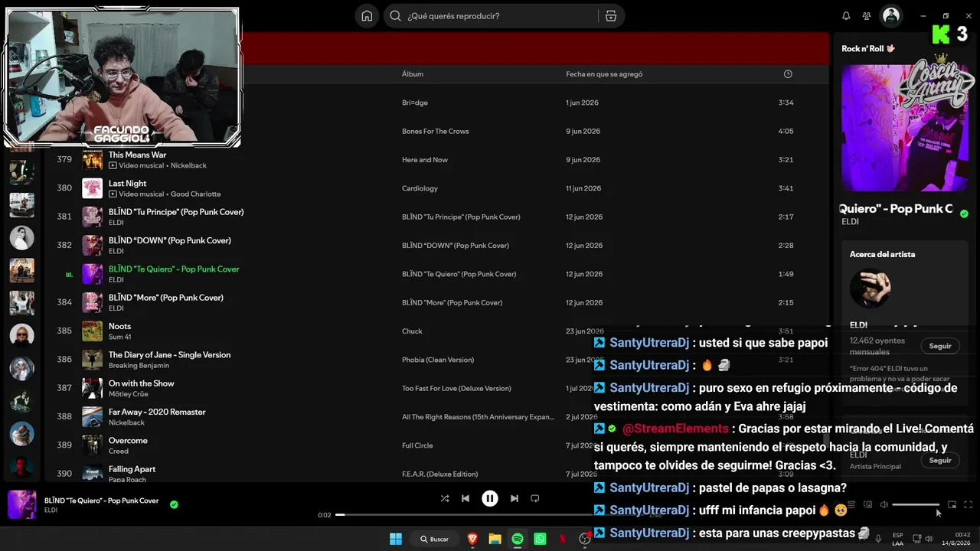Image resolution: width=980 pixels, height=551 pixels.
Task: Open the Windows Start menu
Action: (396, 539)
